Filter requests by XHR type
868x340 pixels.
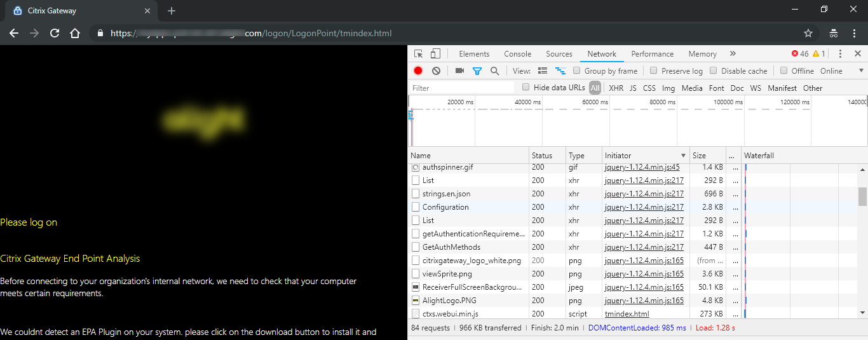[x=616, y=88]
